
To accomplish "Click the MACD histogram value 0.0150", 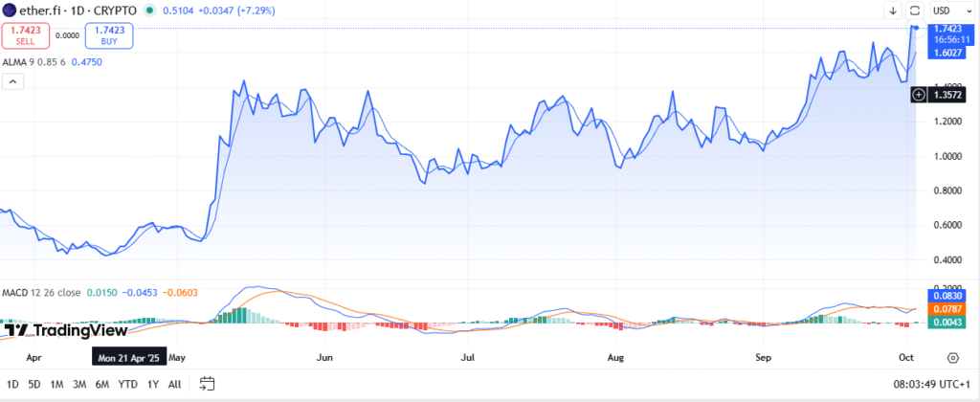I will tap(100, 293).
